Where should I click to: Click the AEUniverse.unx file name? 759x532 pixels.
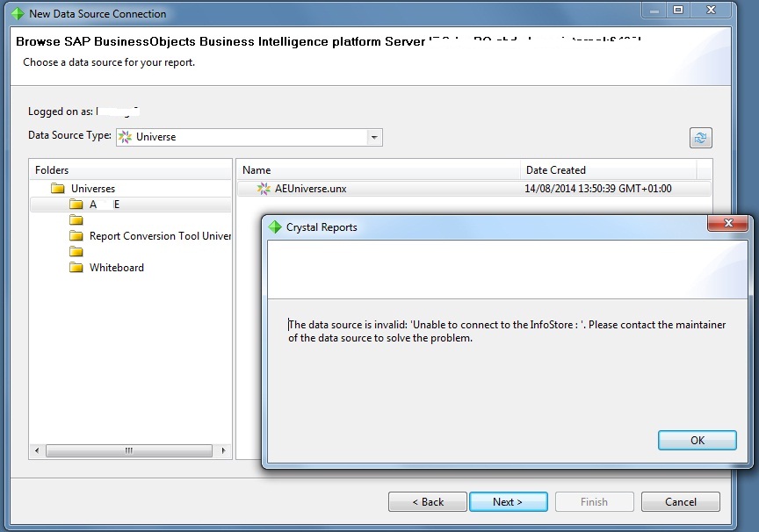(x=311, y=189)
